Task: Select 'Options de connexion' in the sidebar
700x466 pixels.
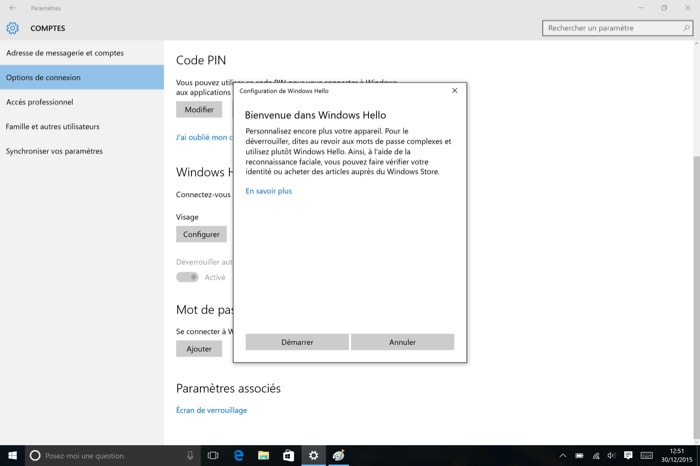Action: point(44,77)
